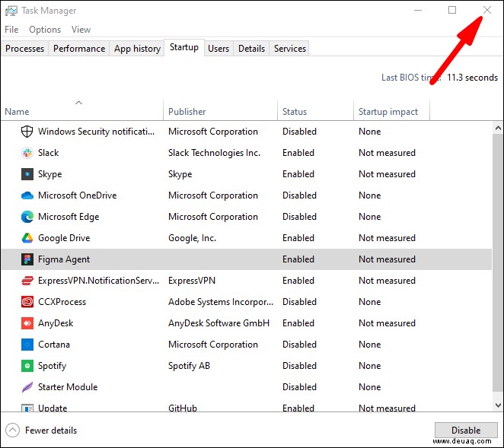Click the scrollbar down arrow
The image size is (504, 448).
498,405
